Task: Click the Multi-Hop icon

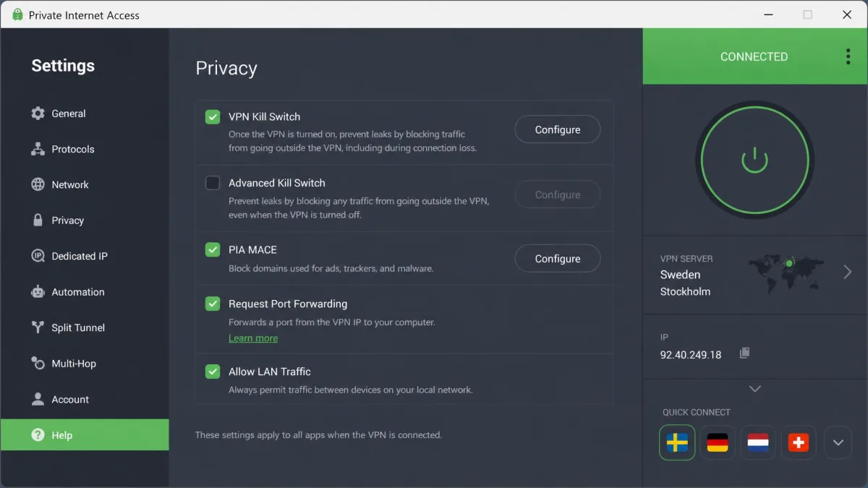Action: (x=38, y=364)
